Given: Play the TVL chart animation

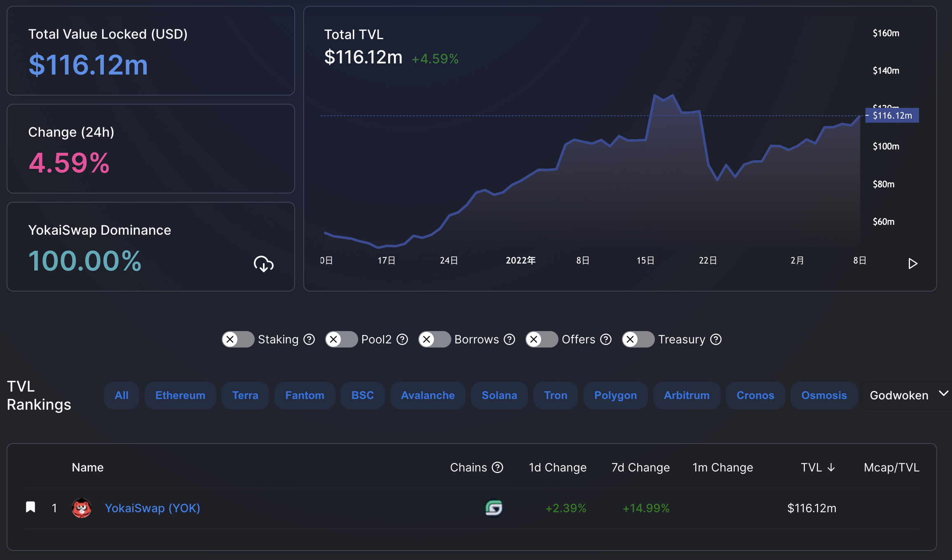Looking at the screenshot, I should pos(913,264).
